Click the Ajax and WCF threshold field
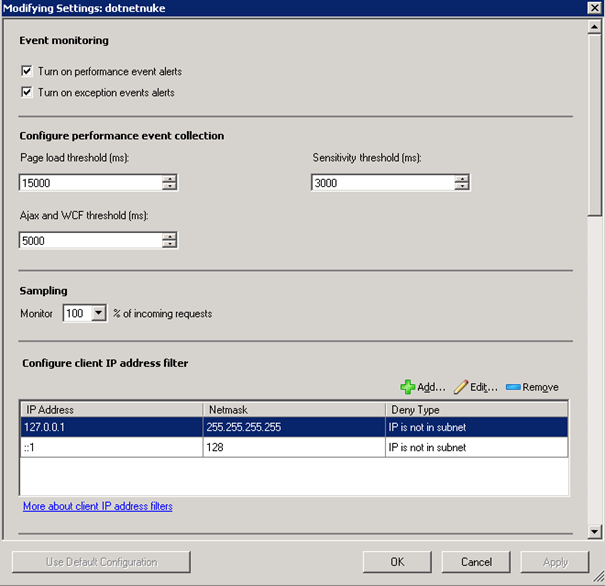This screenshot has width=605, height=586. click(x=91, y=240)
